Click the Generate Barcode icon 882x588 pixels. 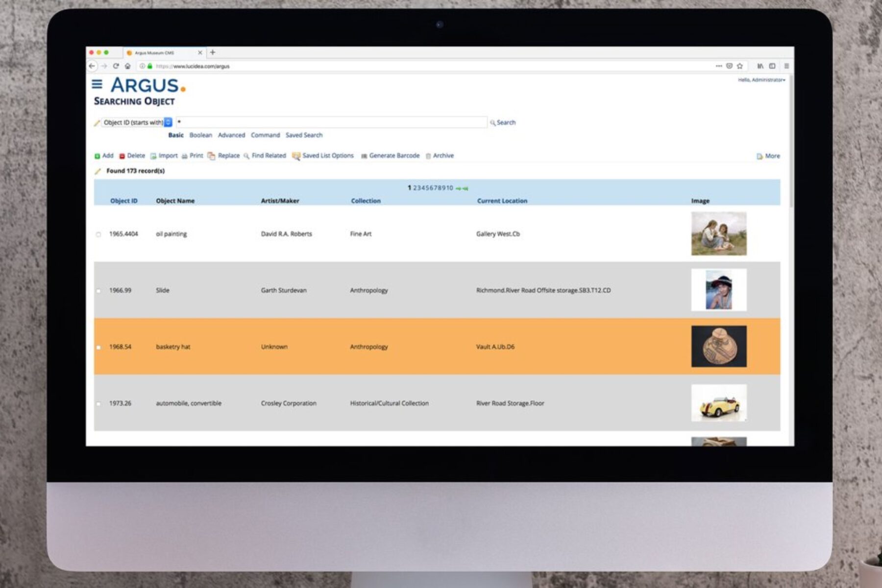coord(364,156)
